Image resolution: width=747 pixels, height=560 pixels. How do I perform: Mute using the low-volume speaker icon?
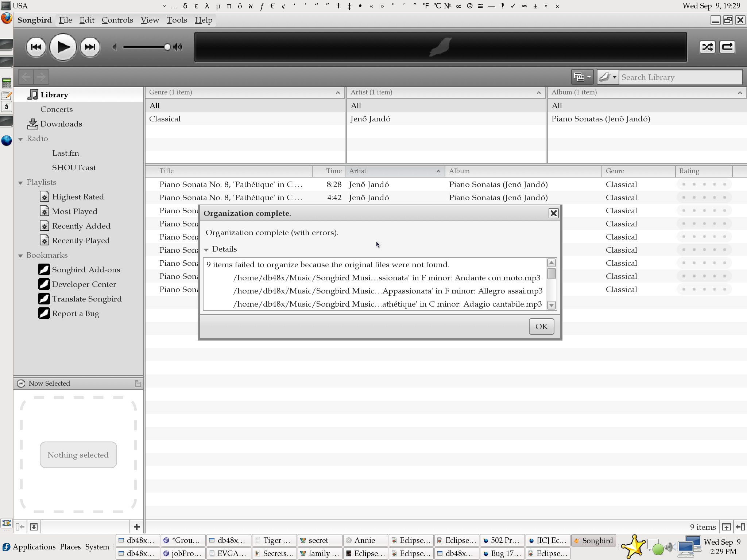pyautogui.click(x=115, y=47)
